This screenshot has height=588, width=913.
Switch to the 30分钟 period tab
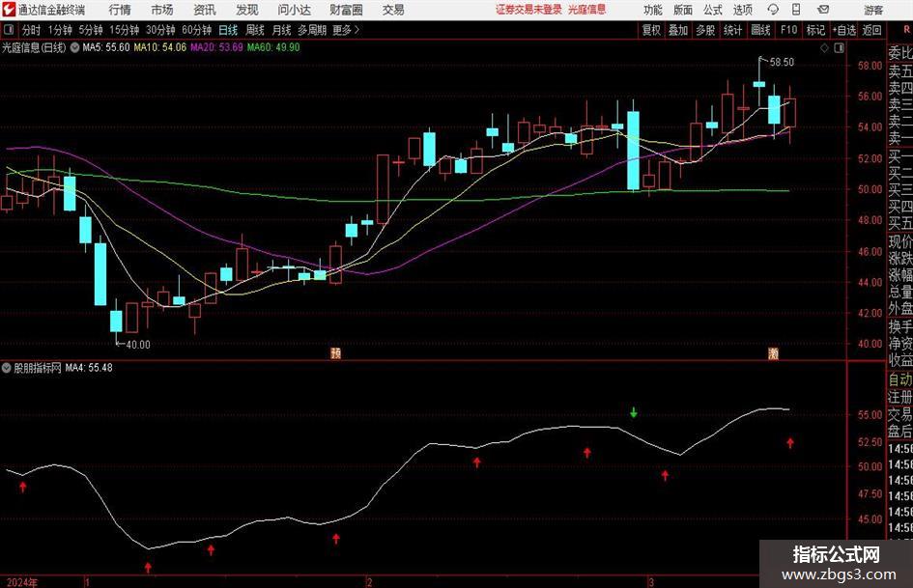tap(160, 30)
